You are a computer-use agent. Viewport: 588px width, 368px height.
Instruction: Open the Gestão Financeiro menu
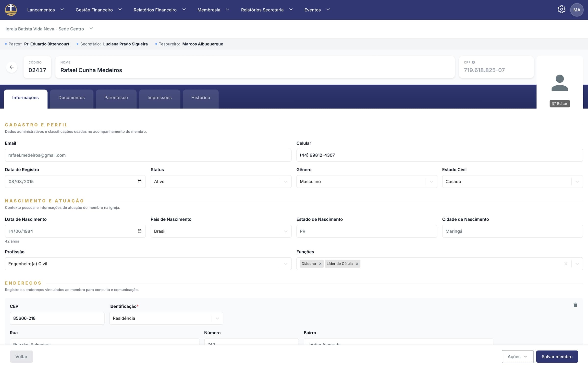(x=98, y=10)
